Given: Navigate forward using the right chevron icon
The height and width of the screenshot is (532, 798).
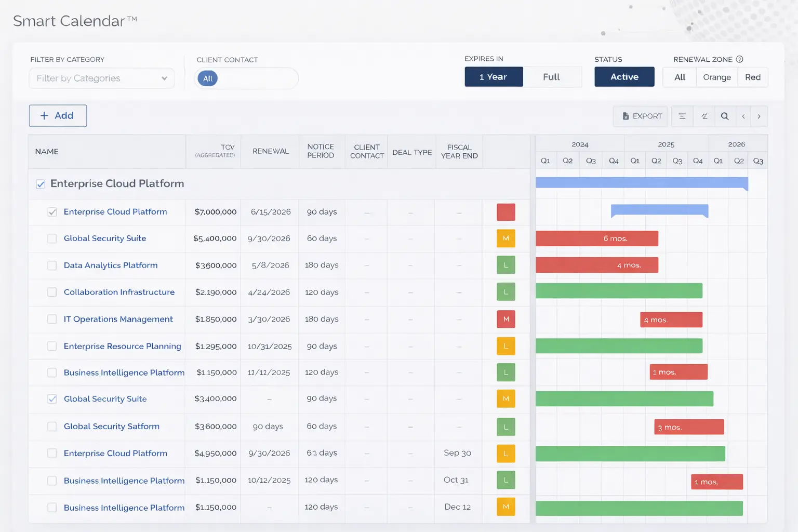Looking at the screenshot, I should pyautogui.click(x=759, y=116).
